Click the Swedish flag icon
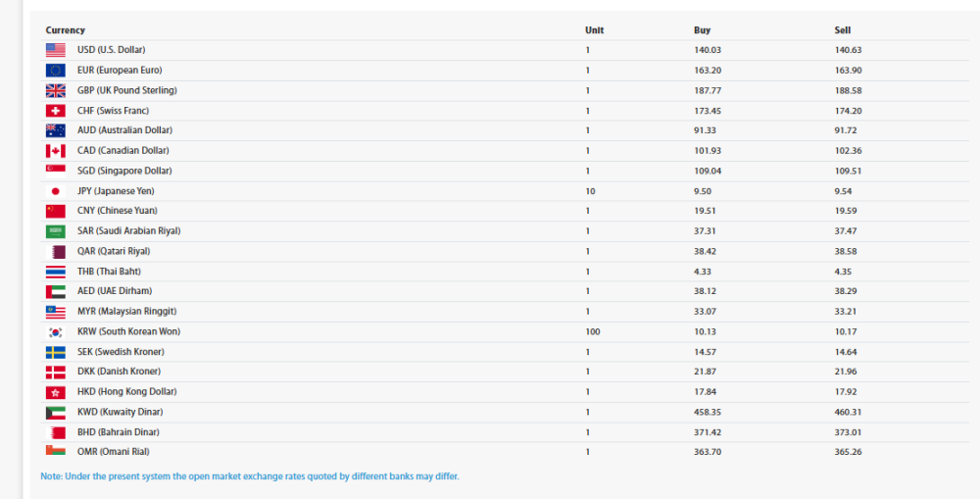This screenshot has width=980, height=499. pos(55,352)
